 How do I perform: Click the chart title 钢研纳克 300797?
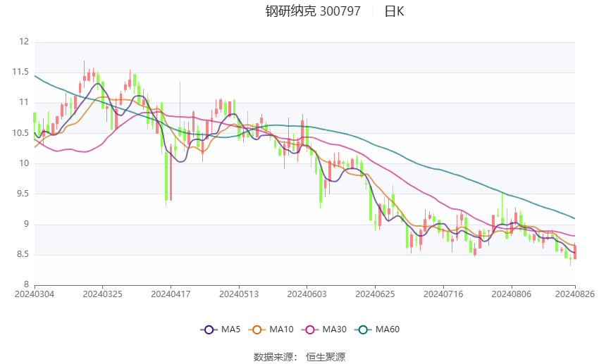(313, 11)
